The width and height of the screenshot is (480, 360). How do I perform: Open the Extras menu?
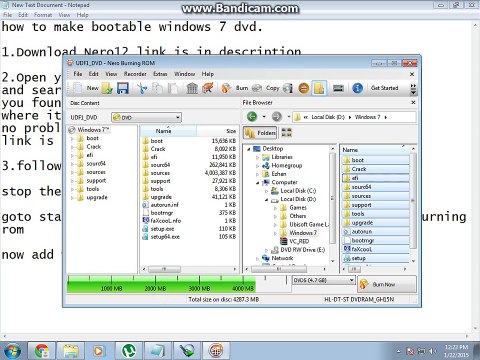coord(160,74)
